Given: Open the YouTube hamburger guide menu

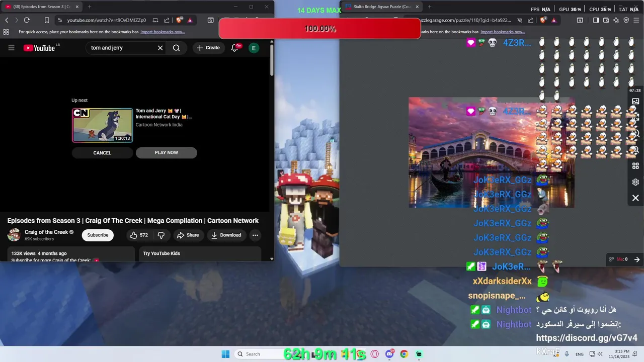Looking at the screenshot, I should (x=11, y=48).
